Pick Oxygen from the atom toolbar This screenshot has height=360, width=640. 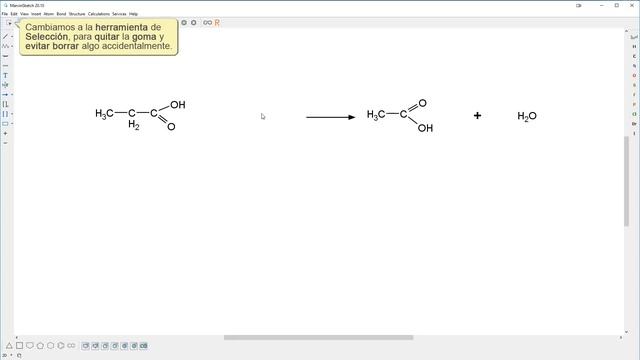634,76
